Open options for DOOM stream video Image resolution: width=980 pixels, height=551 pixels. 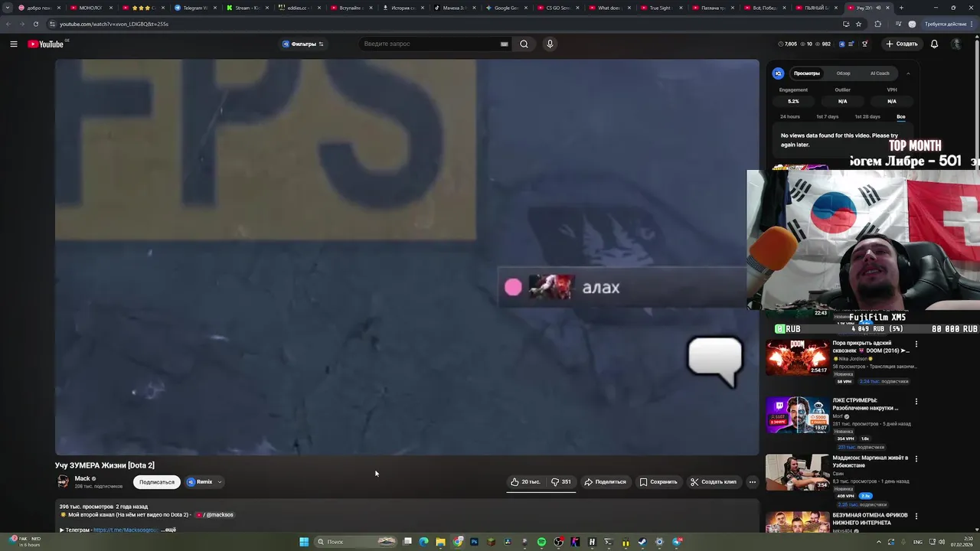tap(916, 344)
